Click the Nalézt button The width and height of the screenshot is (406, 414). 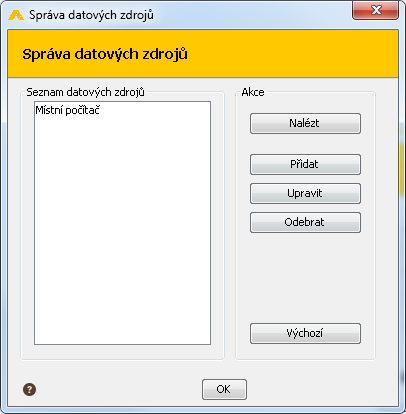point(305,123)
